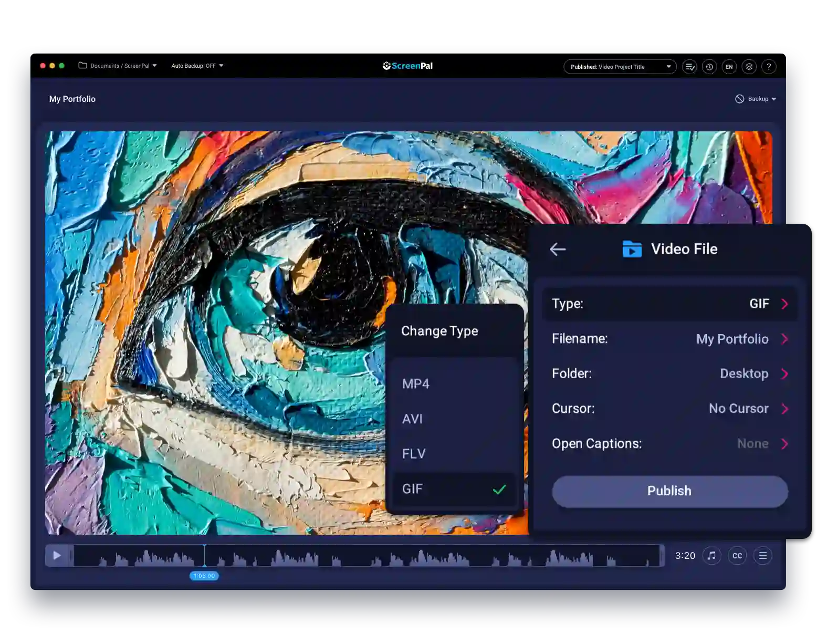Click the Video File folder icon
Viewport: 817px width, 644px height.
pyautogui.click(x=632, y=249)
